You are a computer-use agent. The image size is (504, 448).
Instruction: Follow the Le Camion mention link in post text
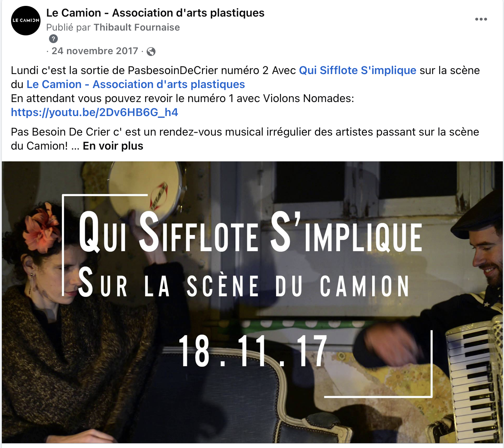pos(136,84)
